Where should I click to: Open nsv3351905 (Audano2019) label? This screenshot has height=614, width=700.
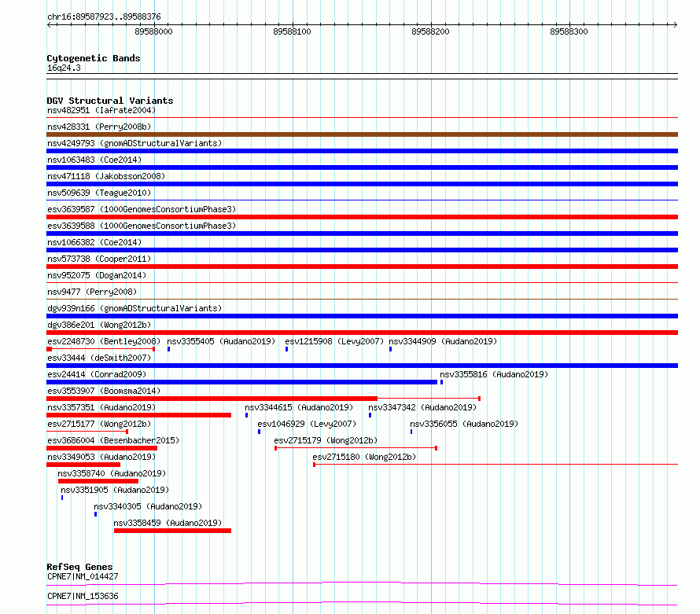115,490
